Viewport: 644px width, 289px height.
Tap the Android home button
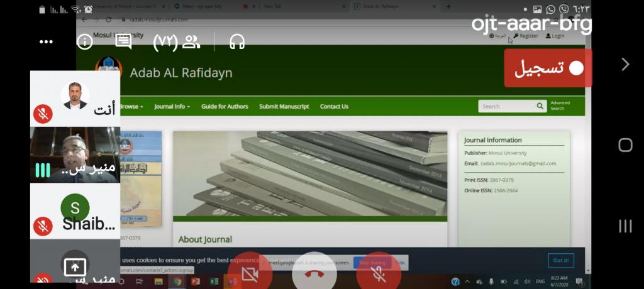[625, 145]
